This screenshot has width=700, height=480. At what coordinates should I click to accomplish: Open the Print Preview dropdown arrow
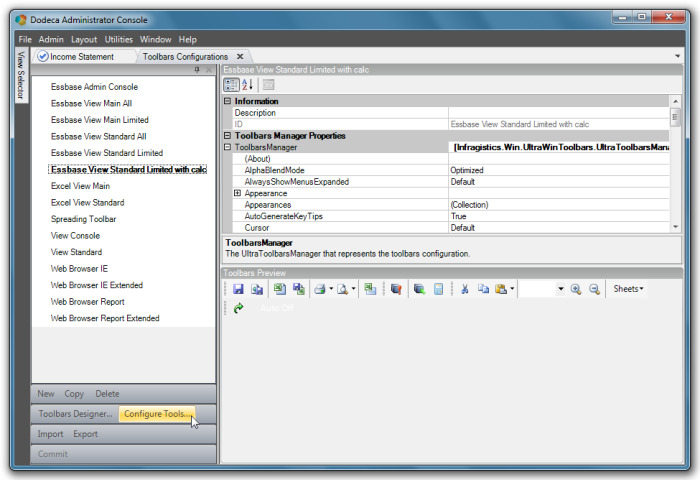(353, 288)
